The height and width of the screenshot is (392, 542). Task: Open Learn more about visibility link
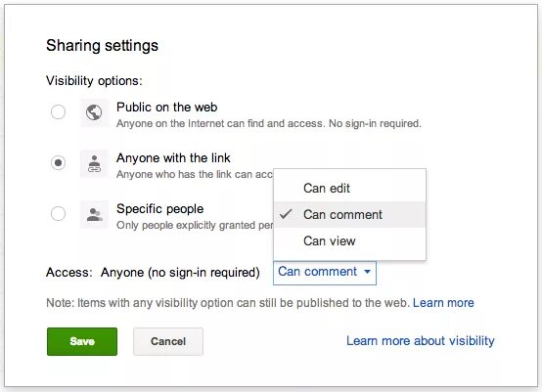point(421,341)
